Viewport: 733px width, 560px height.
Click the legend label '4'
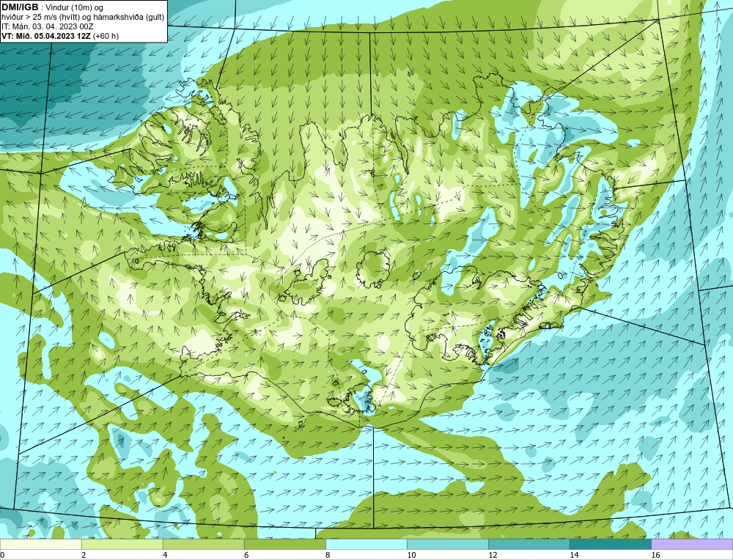165,555
